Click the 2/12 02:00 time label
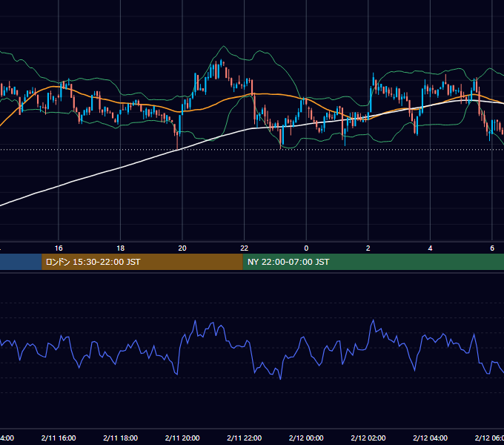Image resolution: width=504 pixels, height=445 pixels. [x=368, y=438]
